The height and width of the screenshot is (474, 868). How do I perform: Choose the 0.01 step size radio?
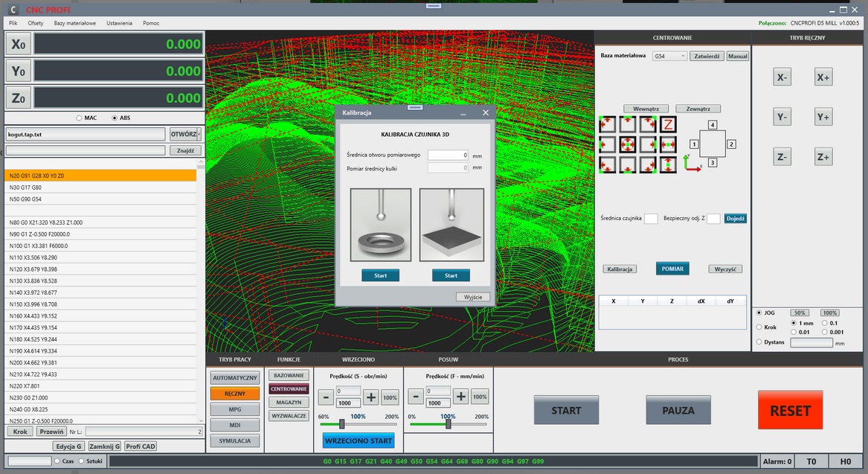click(x=794, y=332)
